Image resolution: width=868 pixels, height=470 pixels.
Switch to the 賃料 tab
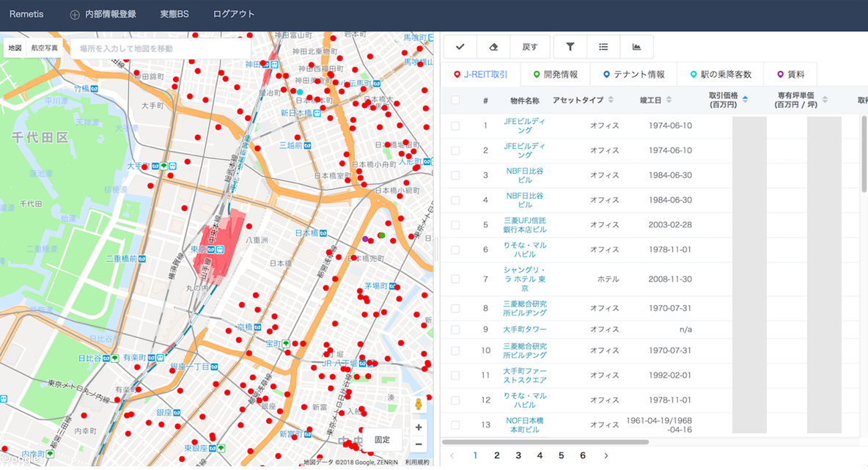[x=790, y=74]
